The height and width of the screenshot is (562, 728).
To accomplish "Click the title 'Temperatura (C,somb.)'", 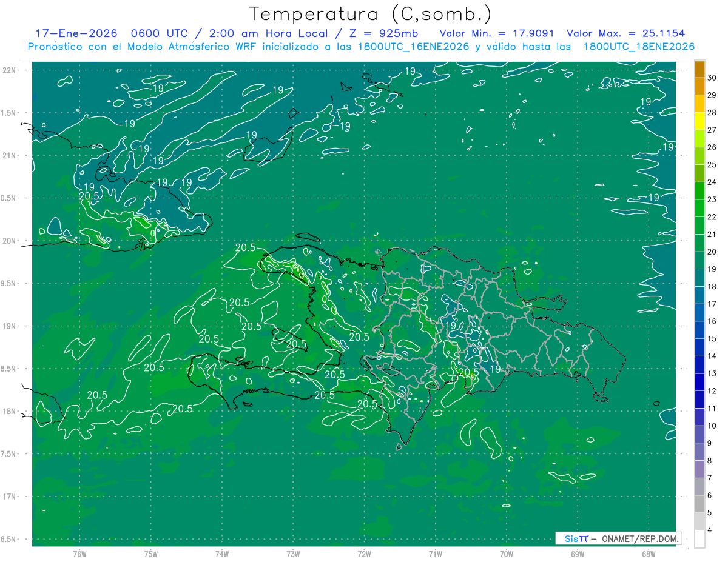I will click(x=371, y=14).
